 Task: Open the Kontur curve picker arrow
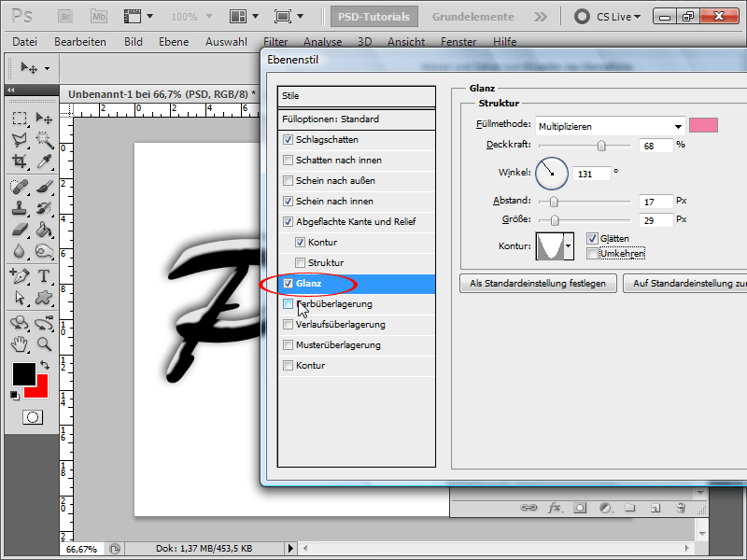[x=569, y=246]
